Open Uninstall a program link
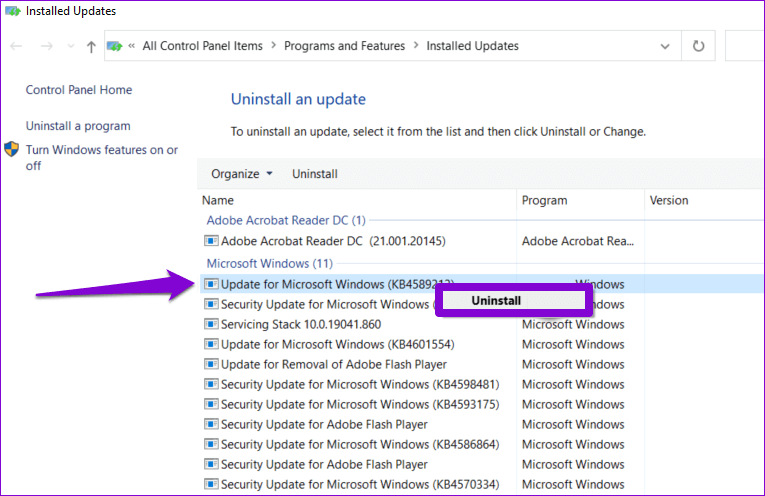 [x=78, y=126]
